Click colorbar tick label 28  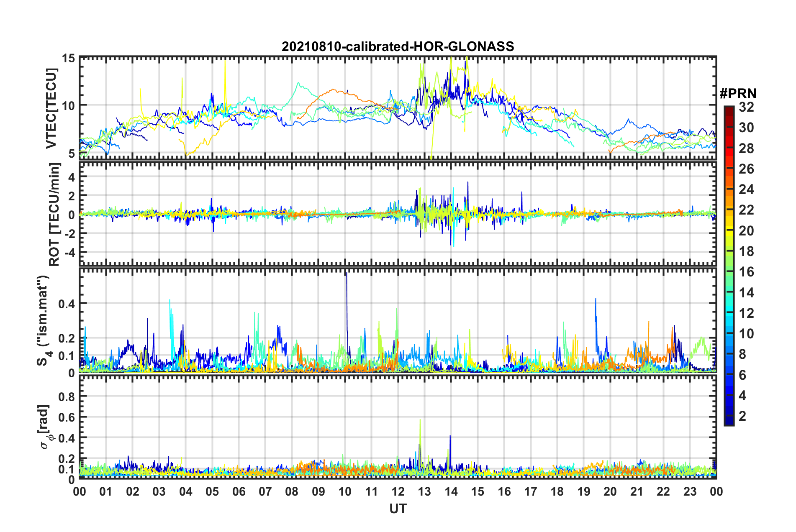746,148
